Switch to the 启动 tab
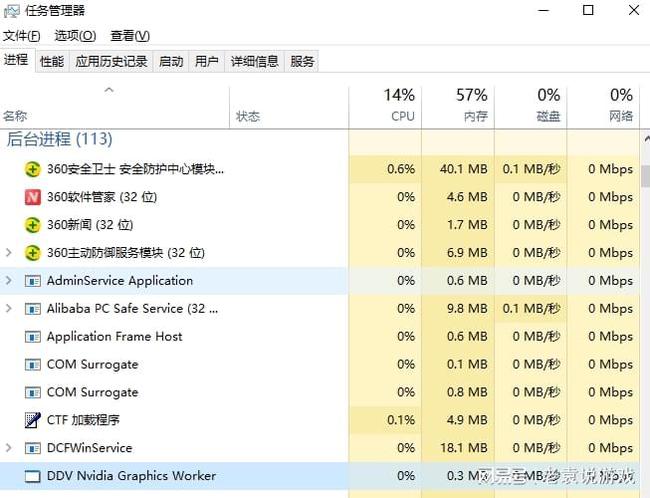Image resolution: width=650 pixels, height=498 pixels. (x=171, y=61)
